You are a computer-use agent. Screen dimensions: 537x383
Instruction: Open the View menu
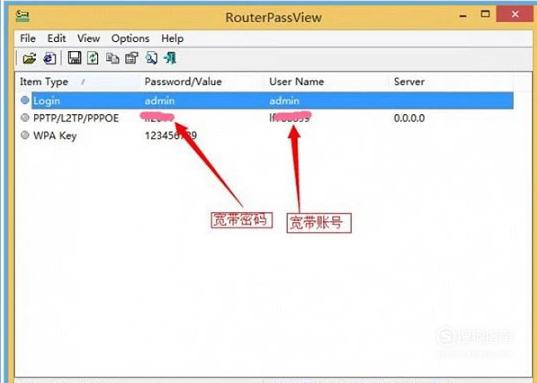click(88, 38)
